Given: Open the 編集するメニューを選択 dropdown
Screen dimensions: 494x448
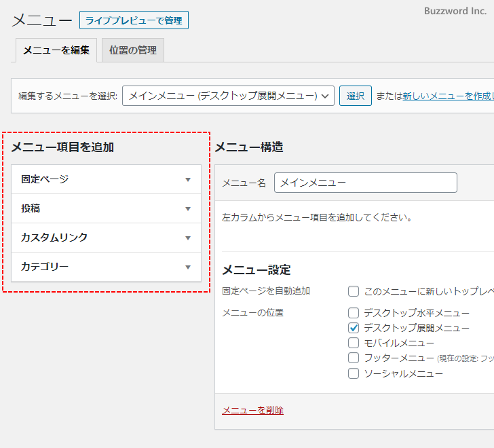Looking at the screenshot, I should [228, 96].
